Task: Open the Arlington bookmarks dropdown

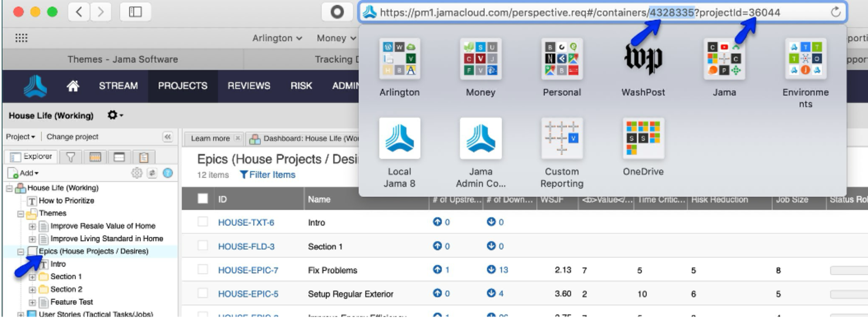Action: click(x=277, y=38)
